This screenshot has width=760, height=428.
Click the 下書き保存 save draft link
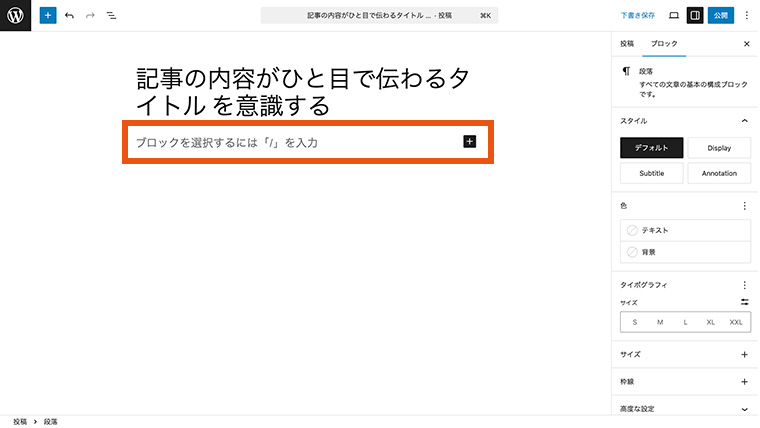637,16
